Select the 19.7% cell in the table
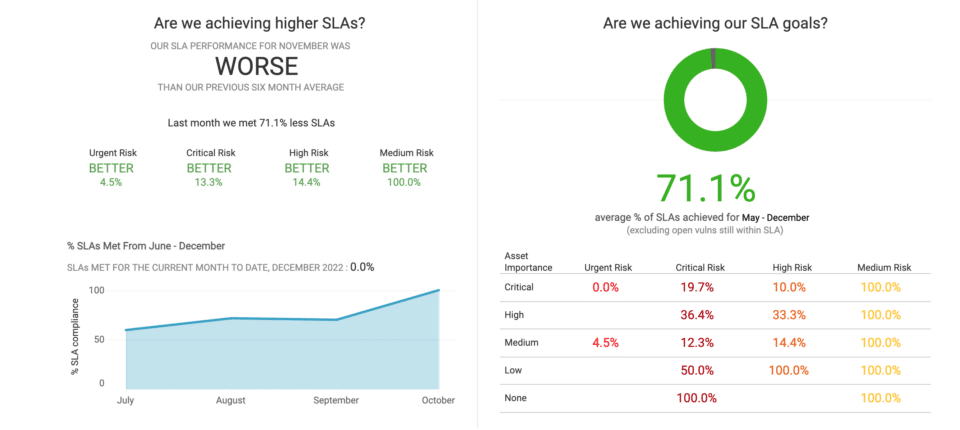 698,287
